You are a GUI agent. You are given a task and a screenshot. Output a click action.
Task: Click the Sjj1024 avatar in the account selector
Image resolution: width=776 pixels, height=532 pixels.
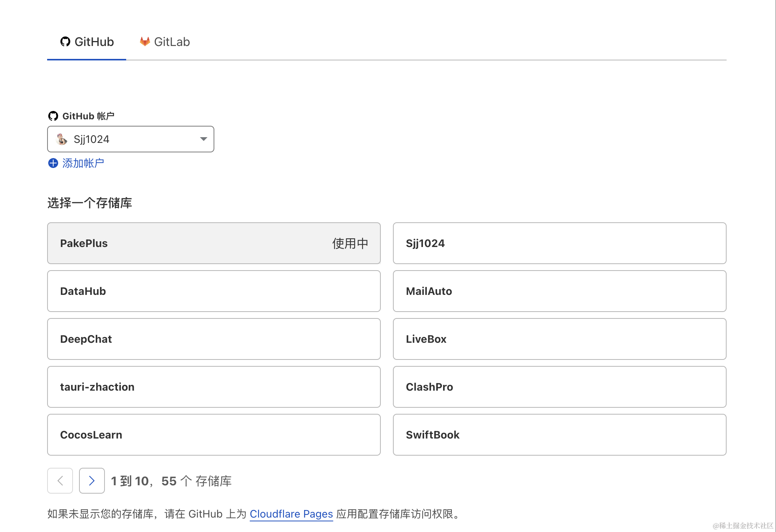tap(62, 139)
